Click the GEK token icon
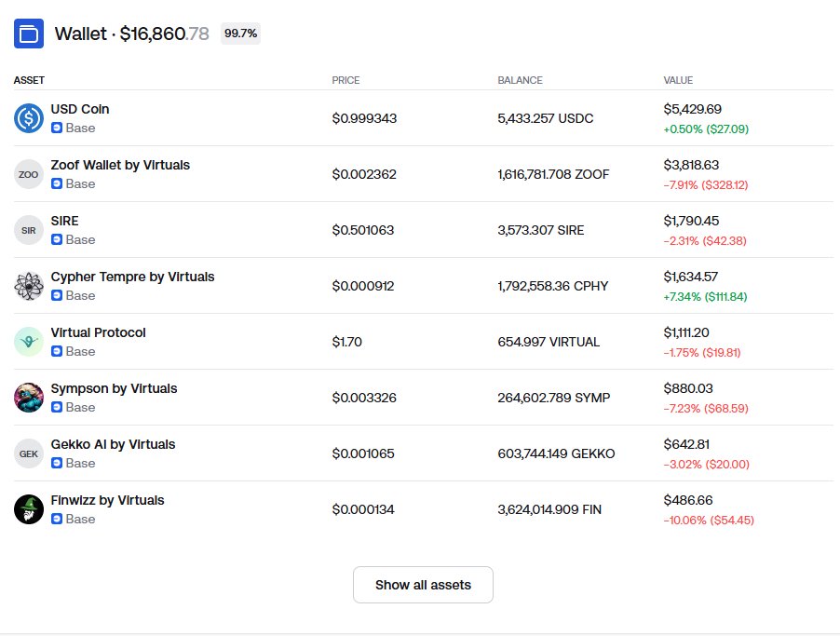Viewport: 840px width, 636px height. point(28,453)
